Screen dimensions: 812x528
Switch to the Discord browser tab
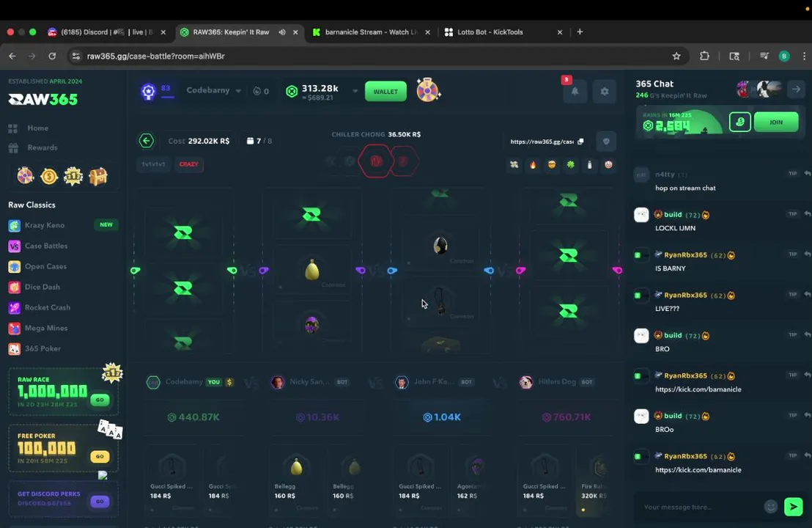point(107,32)
